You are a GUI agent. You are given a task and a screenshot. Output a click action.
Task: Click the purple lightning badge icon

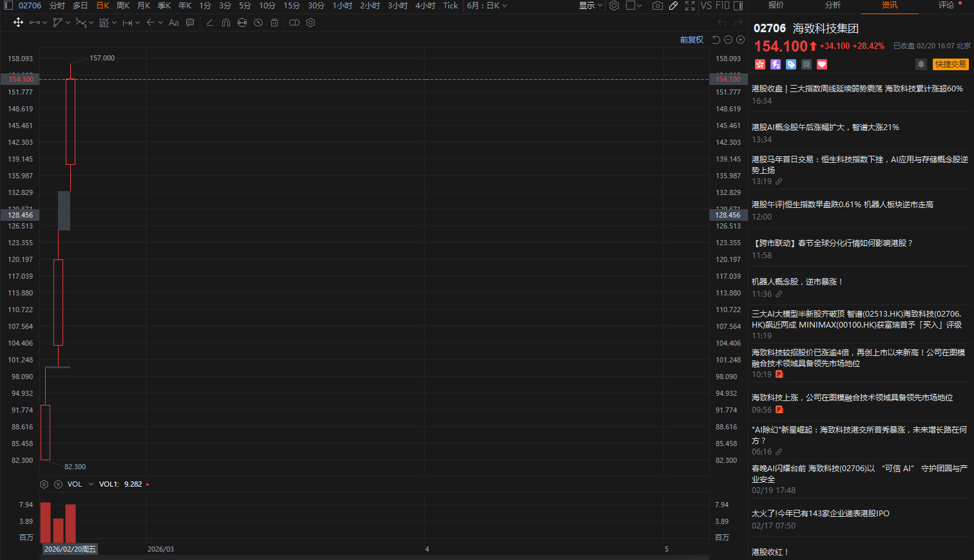coord(776,64)
